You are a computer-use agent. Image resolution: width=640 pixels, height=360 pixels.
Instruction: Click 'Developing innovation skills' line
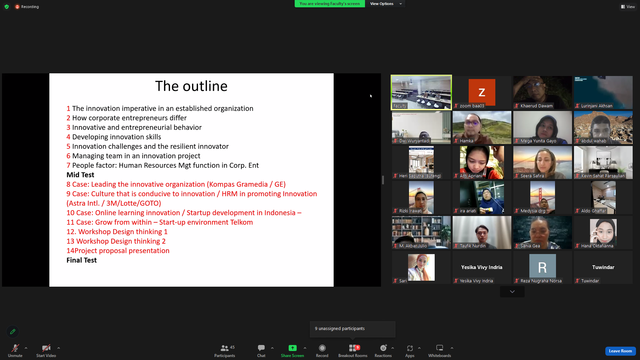tap(114, 137)
